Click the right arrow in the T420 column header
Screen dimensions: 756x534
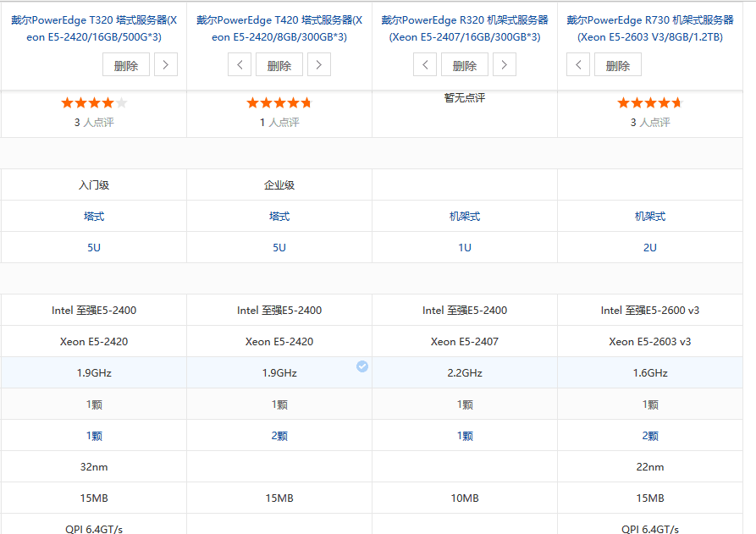click(318, 64)
